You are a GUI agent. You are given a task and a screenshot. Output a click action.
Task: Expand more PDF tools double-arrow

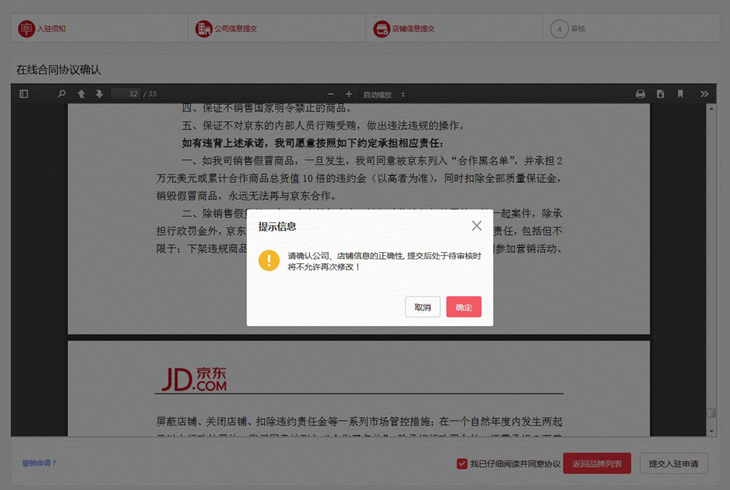[704, 94]
